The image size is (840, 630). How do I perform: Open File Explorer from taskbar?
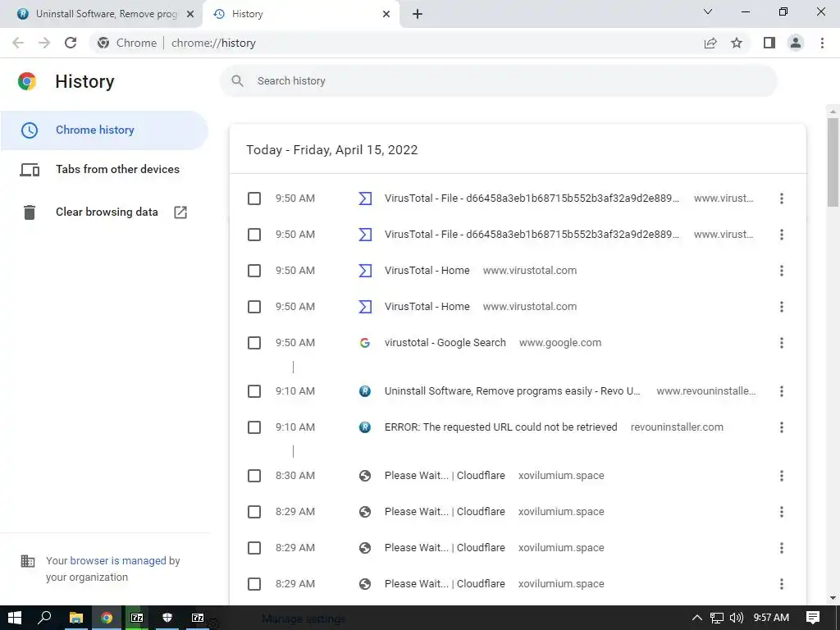click(x=76, y=618)
